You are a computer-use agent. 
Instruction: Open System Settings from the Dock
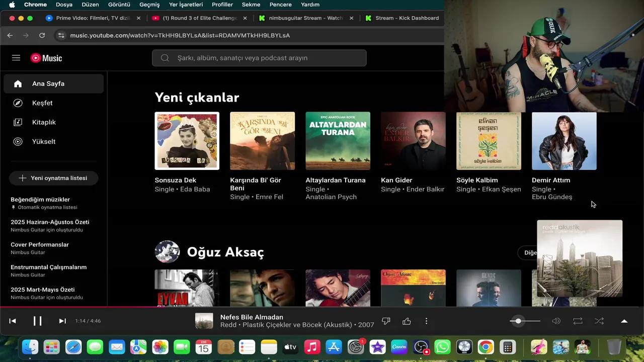[356, 347]
